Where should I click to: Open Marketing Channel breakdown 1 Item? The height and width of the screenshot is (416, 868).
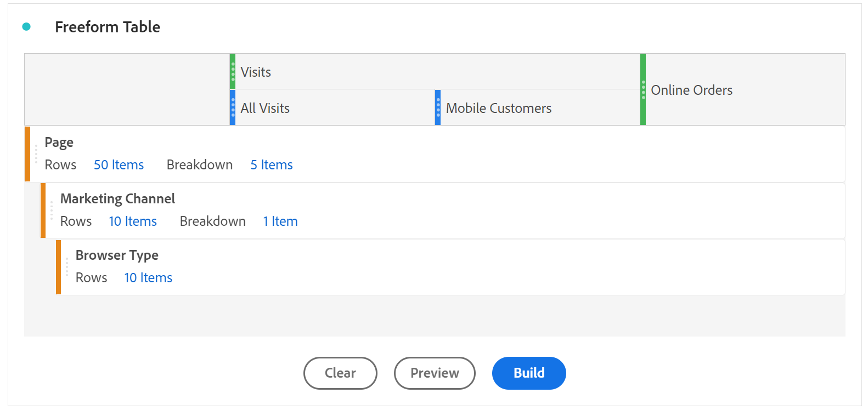tap(280, 221)
